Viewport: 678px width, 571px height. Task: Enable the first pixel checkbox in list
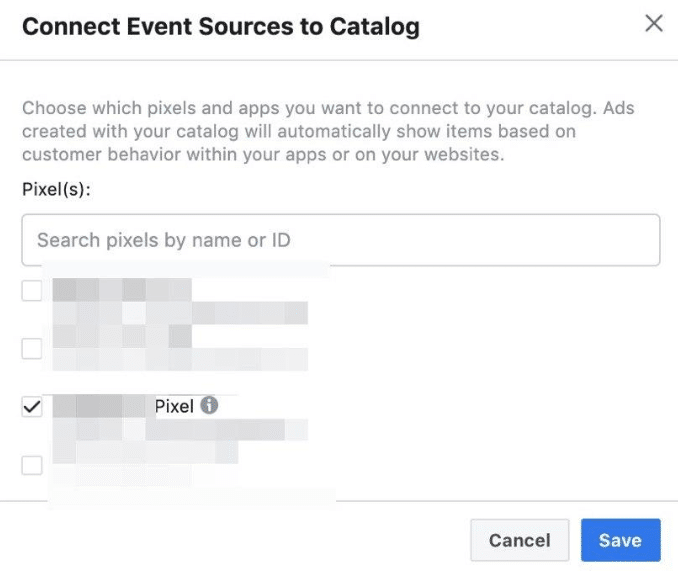click(x=32, y=291)
